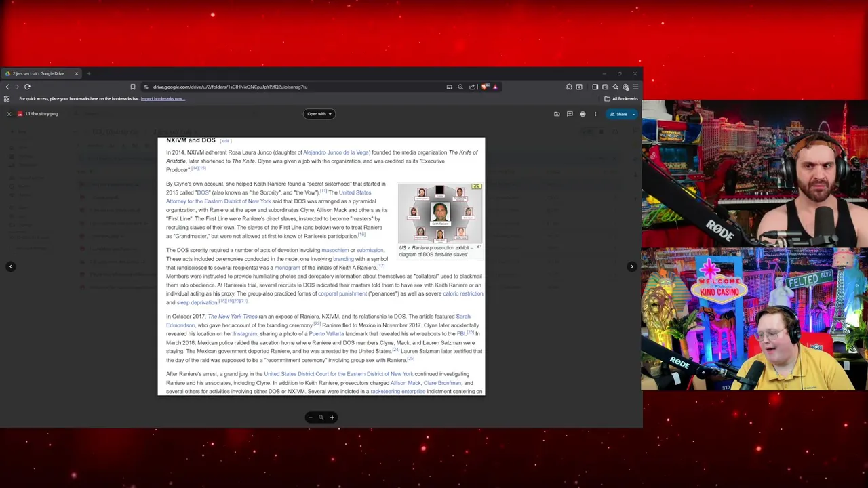Add a comment to the file
This screenshot has width=868, height=488.
570,114
